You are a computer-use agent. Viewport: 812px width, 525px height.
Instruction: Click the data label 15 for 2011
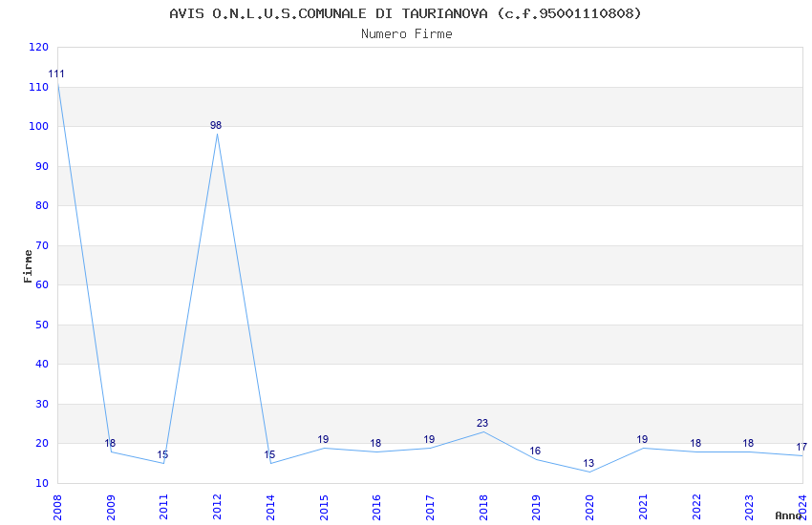(162, 455)
